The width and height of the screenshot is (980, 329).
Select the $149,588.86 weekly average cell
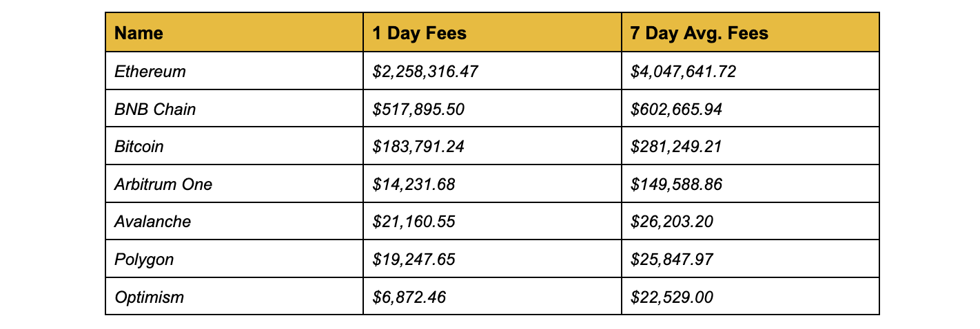click(x=751, y=184)
